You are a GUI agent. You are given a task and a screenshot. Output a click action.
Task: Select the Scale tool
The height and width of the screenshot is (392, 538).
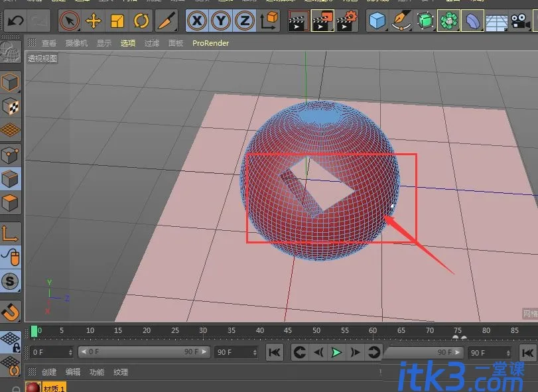point(117,21)
